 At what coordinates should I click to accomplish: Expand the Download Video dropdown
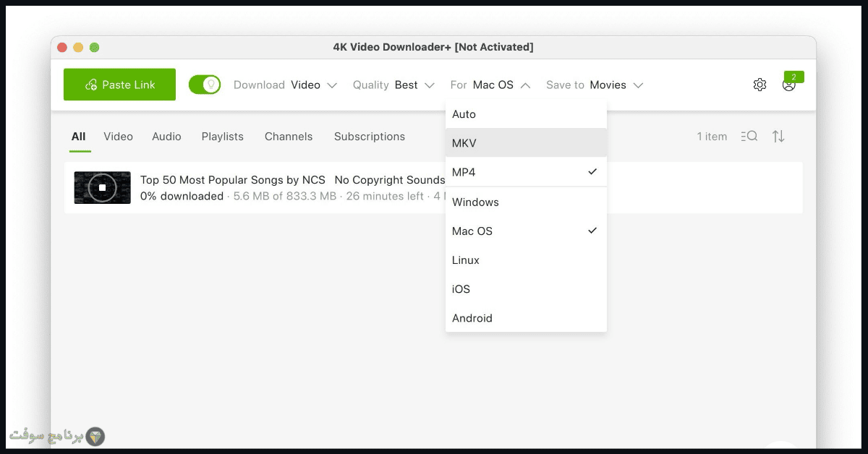tap(286, 85)
